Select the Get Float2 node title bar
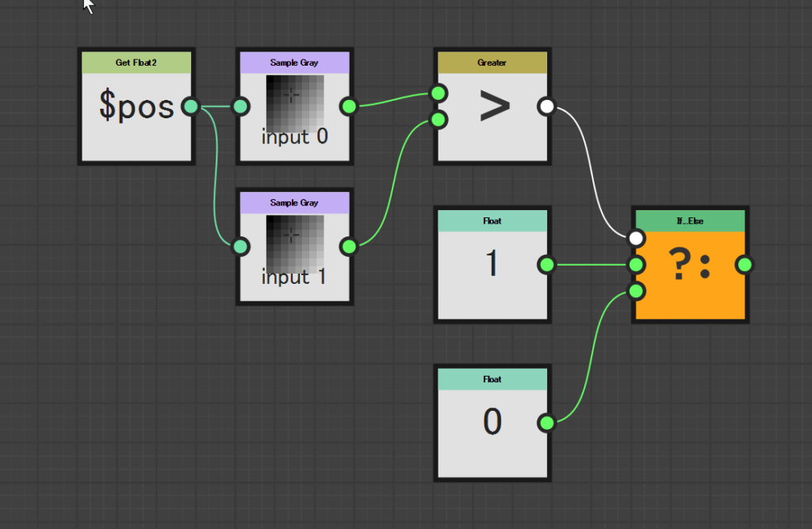The image size is (812, 529). coord(136,63)
